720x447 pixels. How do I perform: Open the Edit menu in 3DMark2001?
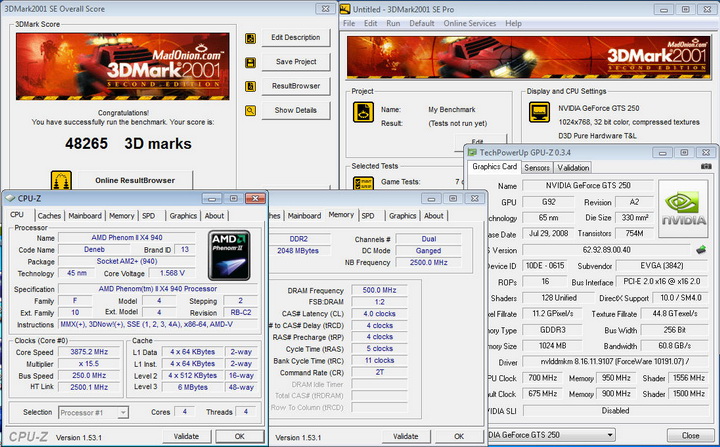371,23
